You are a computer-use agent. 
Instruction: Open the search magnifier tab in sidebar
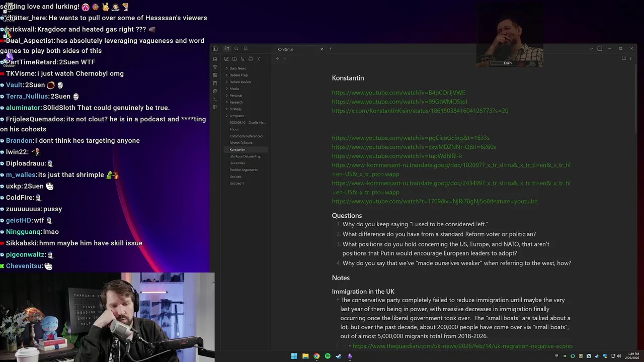[x=236, y=49]
